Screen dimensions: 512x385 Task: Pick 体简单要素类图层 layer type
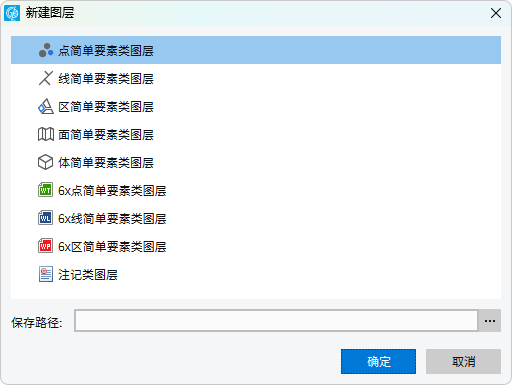(256, 162)
